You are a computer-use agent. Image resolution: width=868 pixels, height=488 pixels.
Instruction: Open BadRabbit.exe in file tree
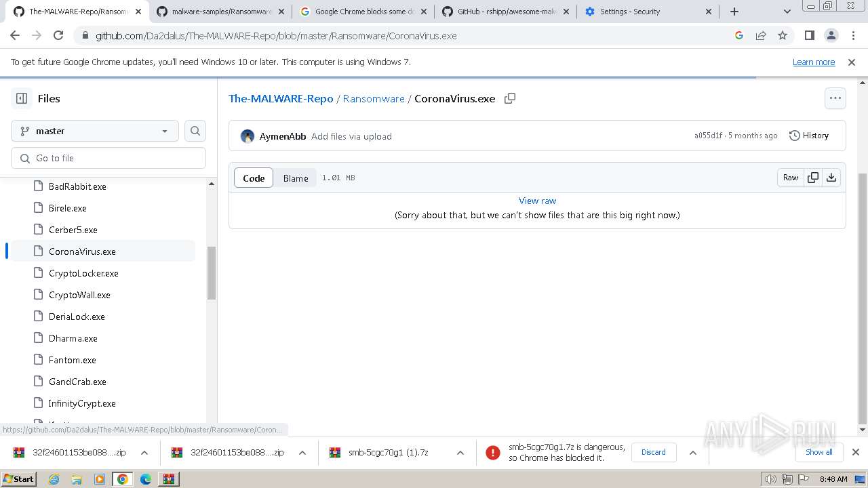tap(77, 186)
